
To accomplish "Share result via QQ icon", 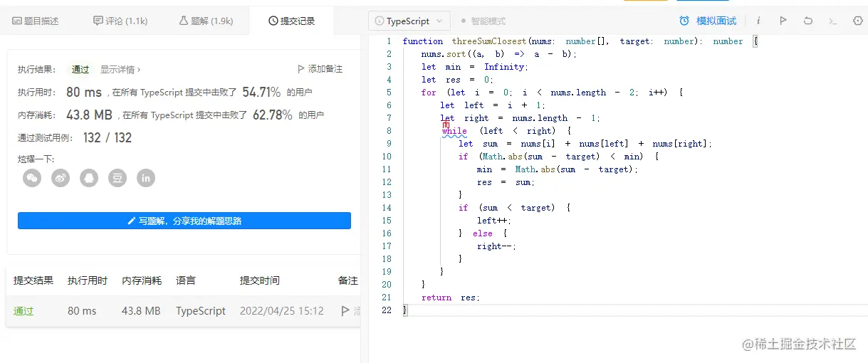I will click(89, 178).
